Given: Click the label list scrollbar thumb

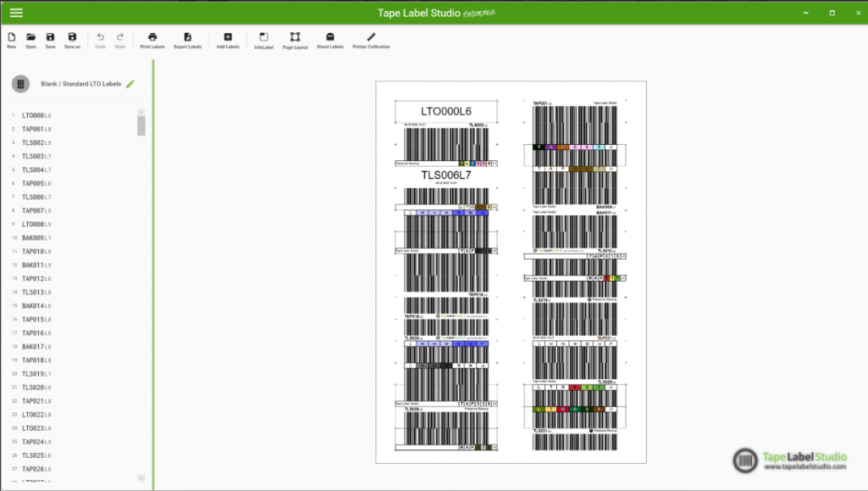Looking at the screenshot, I should tap(142, 126).
